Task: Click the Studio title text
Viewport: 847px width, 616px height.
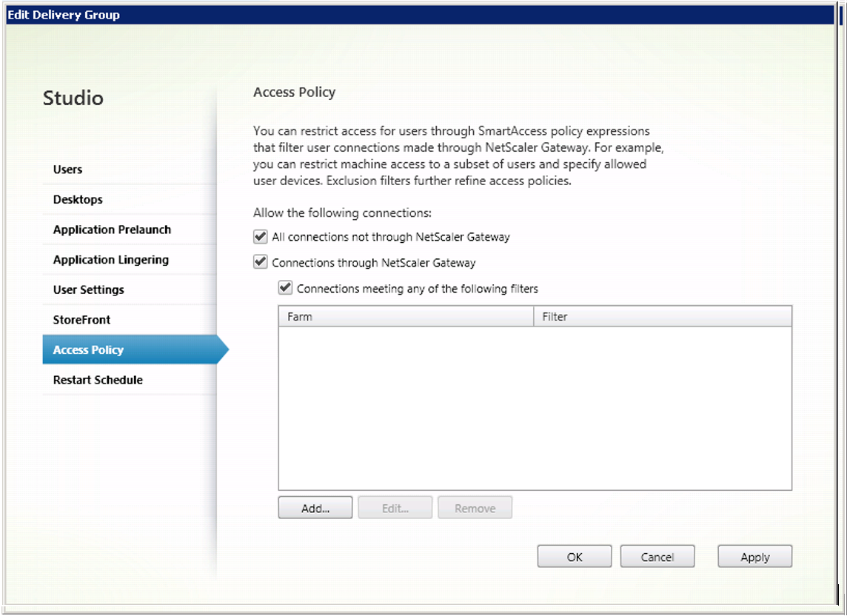Action: click(x=73, y=98)
